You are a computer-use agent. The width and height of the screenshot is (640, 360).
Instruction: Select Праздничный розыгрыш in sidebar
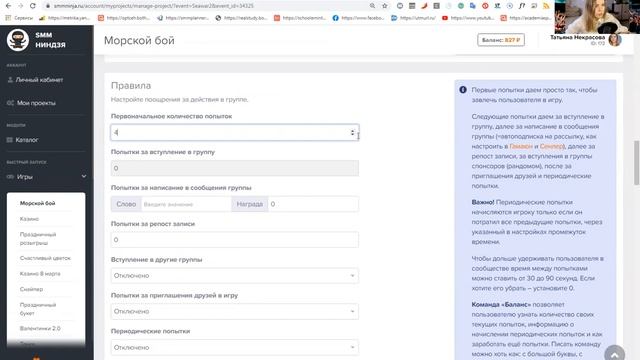38,238
